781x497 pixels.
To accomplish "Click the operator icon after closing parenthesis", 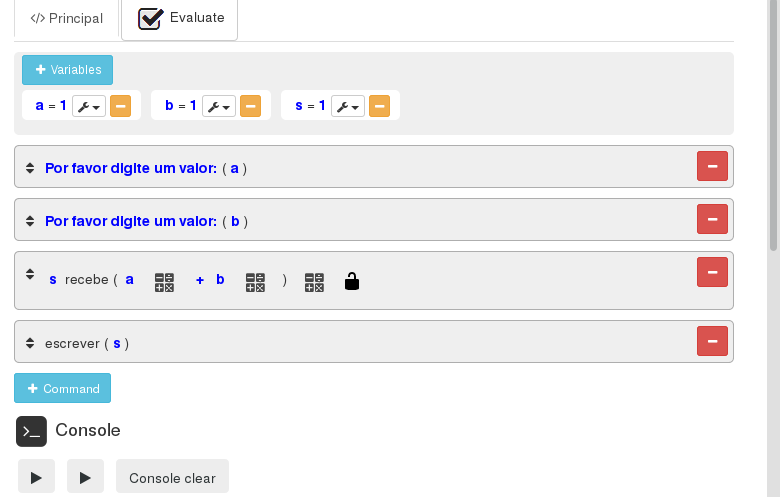I will coord(315,282).
